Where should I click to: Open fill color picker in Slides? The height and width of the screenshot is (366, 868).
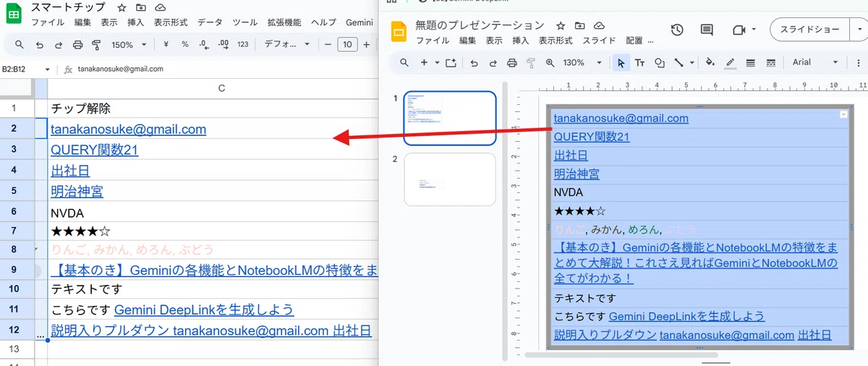point(710,63)
